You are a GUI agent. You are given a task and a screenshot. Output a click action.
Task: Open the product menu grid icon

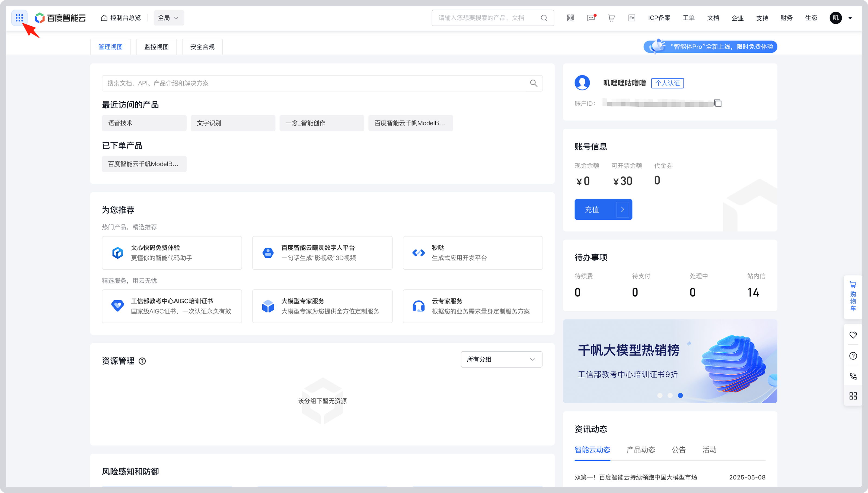tap(19, 18)
